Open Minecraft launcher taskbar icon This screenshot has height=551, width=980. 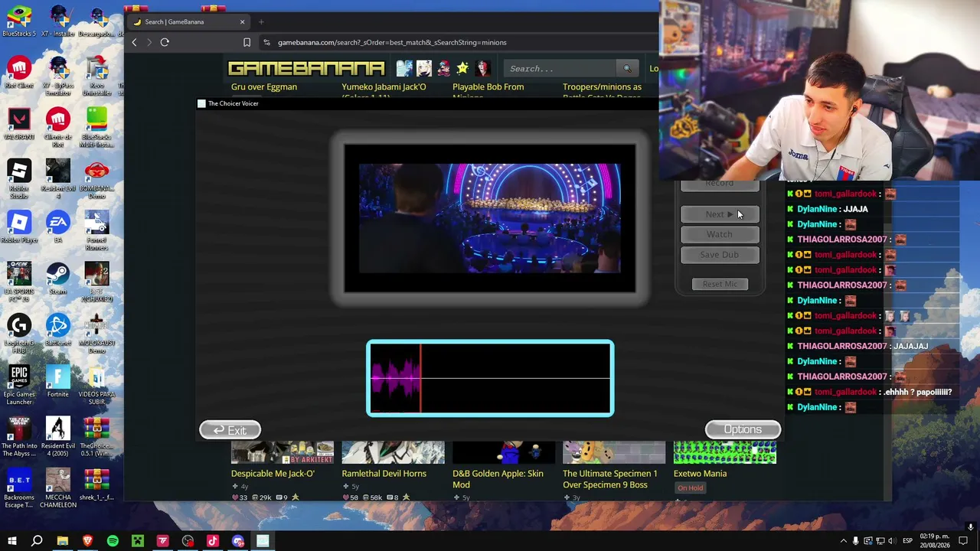click(138, 541)
